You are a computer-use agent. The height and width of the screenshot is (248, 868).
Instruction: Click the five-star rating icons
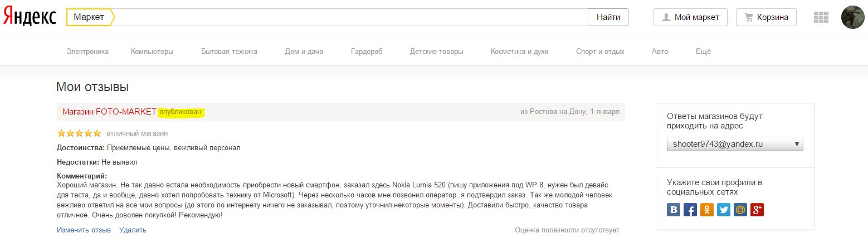[x=79, y=133]
